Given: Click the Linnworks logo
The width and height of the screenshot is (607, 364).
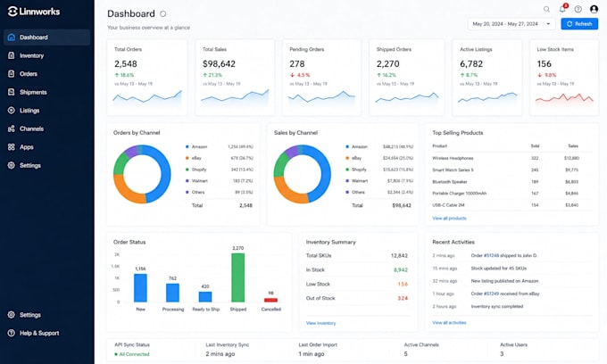Looking at the screenshot, I should [34, 12].
